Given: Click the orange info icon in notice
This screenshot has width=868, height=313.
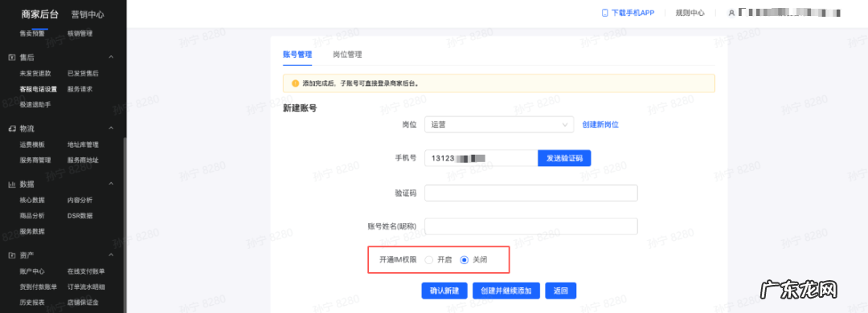Looking at the screenshot, I should pos(295,83).
